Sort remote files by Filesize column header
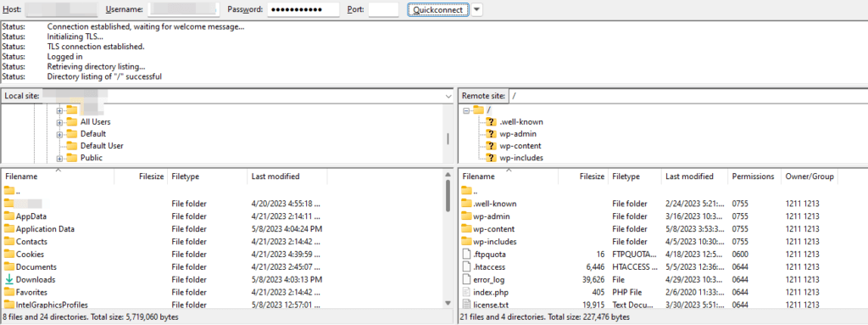This screenshot has height=325, width=868. 583,177
